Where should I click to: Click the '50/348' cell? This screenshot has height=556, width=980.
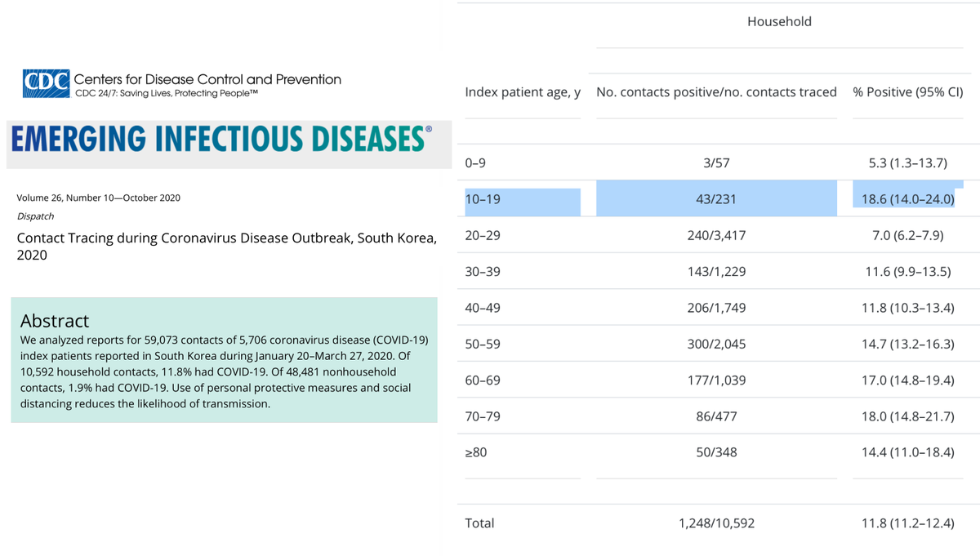[716, 451]
